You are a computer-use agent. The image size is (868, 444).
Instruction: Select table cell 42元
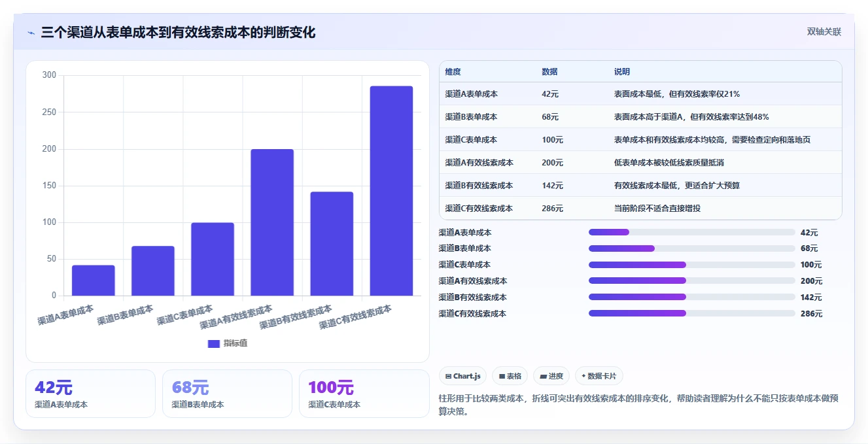(x=550, y=94)
